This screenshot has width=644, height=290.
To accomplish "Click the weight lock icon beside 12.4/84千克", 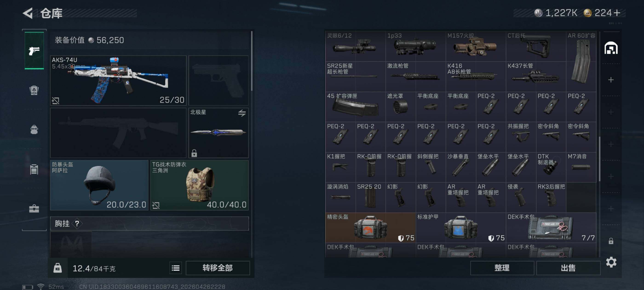I will (57, 268).
